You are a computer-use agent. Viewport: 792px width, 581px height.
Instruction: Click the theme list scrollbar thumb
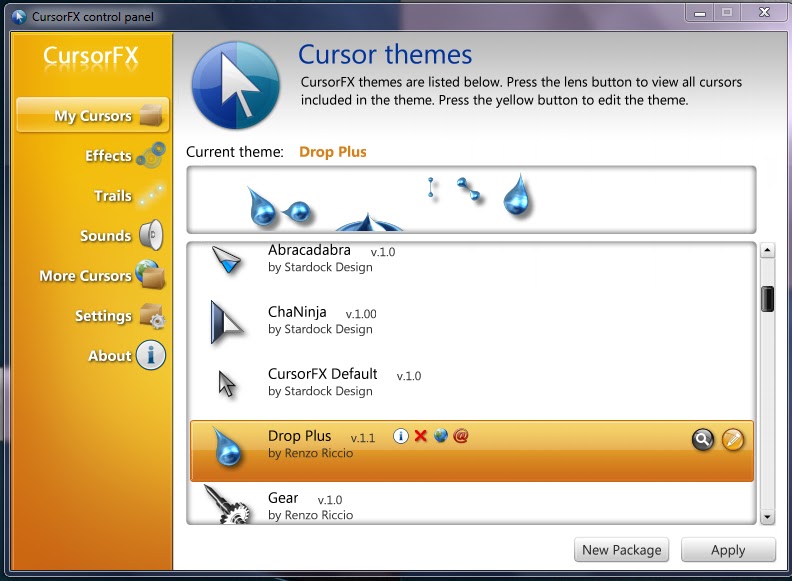click(x=767, y=299)
